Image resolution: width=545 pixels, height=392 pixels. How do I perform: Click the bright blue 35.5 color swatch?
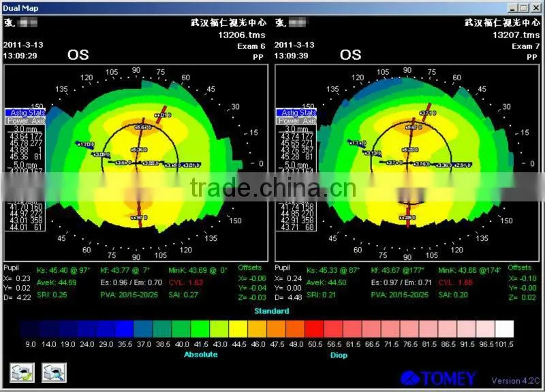[x=125, y=329]
